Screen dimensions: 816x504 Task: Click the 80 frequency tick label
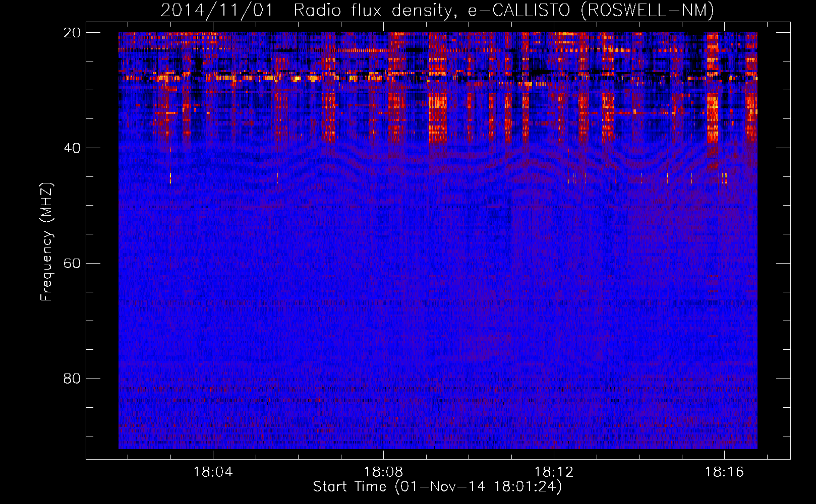tap(72, 379)
